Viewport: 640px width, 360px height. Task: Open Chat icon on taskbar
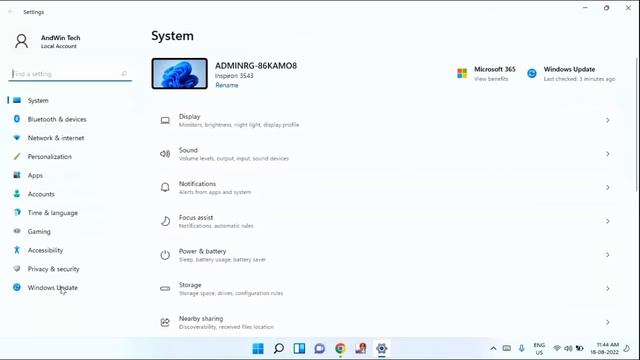click(x=320, y=349)
